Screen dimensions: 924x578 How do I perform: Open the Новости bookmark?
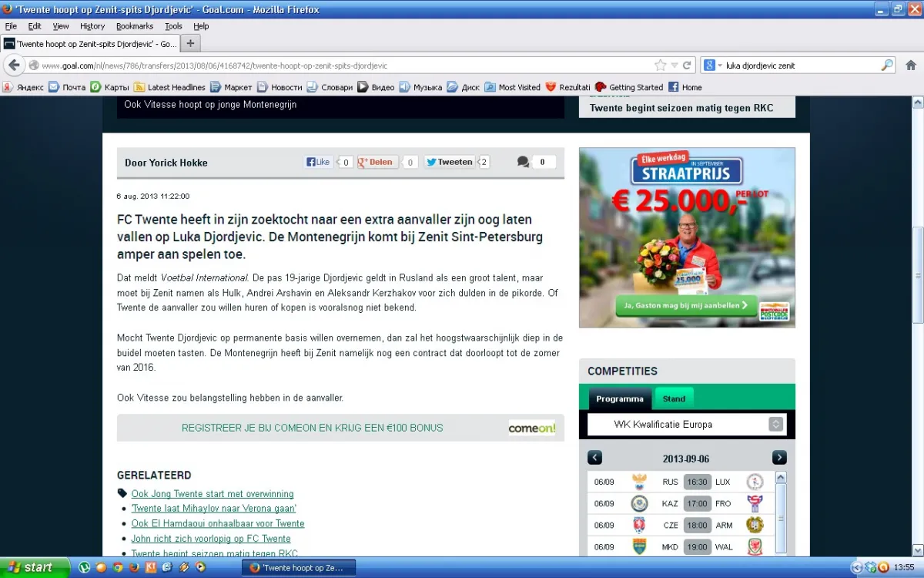point(280,87)
